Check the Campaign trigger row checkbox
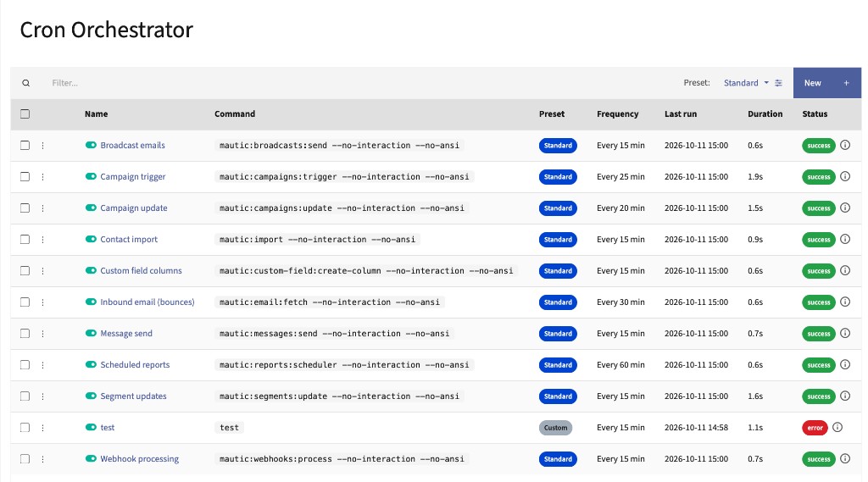Image resolution: width=868 pixels, height=482 pixels. click(x=25, y=176)
